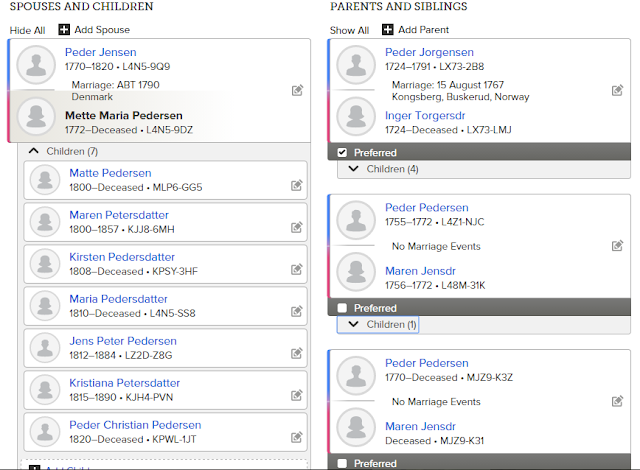Click Jens Peter Pedersen's portrait icon
This screenshot has width=640, height=470.
click(45, 348)
